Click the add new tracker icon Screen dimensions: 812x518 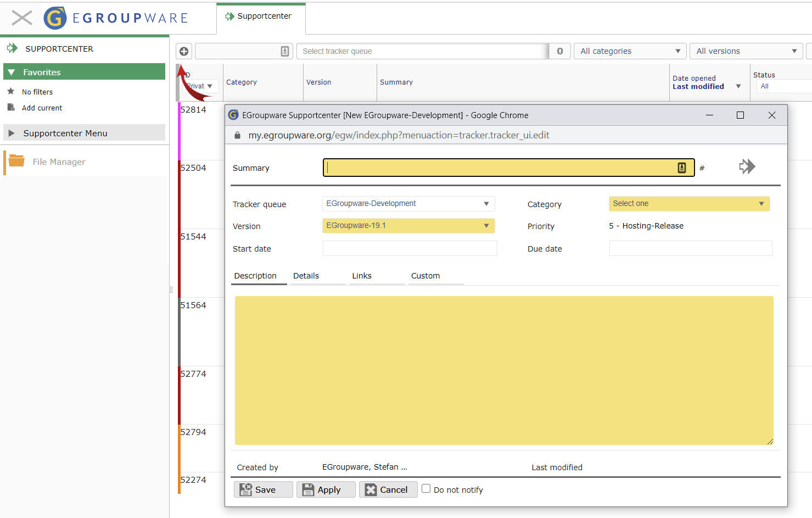click(183, 51)
